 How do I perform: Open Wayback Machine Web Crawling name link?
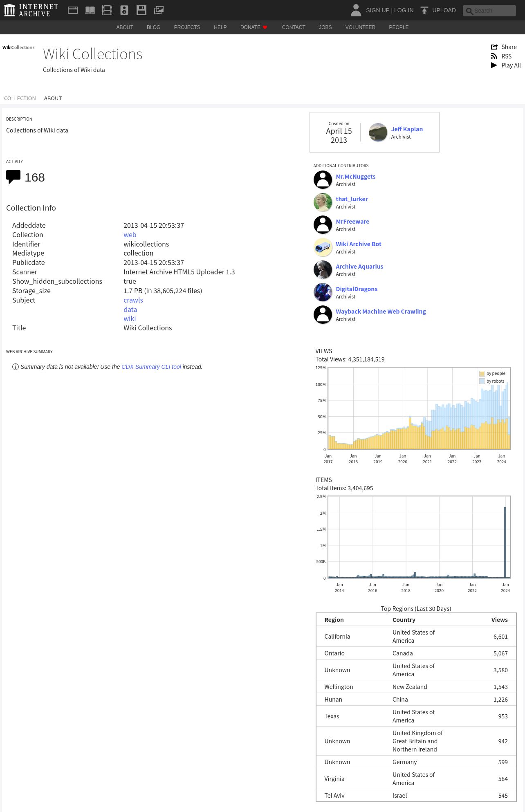point(381,312)
